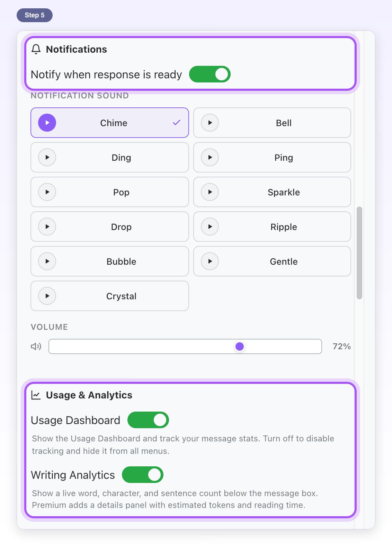Screen dimensions: 392x546
Task: Play the Drop sound preview
Action: coord(47,227)
